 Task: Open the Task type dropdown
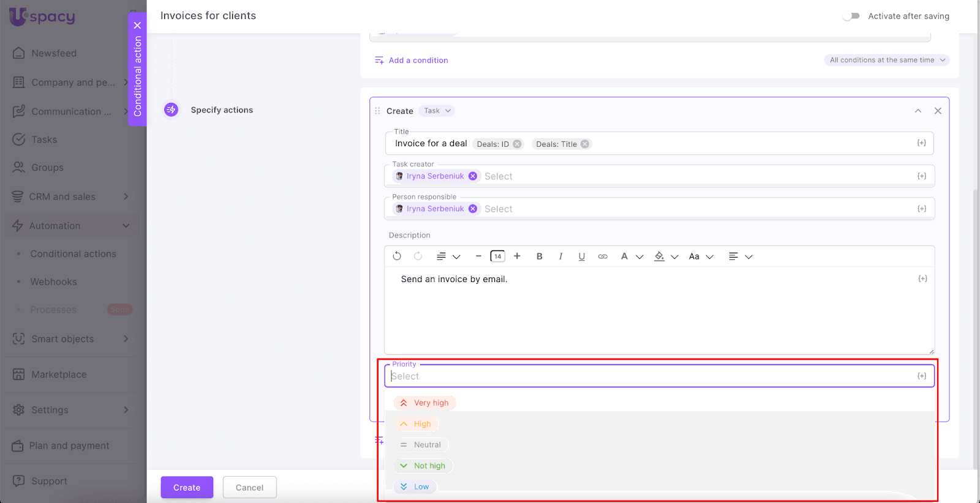(x=437, y=111)
